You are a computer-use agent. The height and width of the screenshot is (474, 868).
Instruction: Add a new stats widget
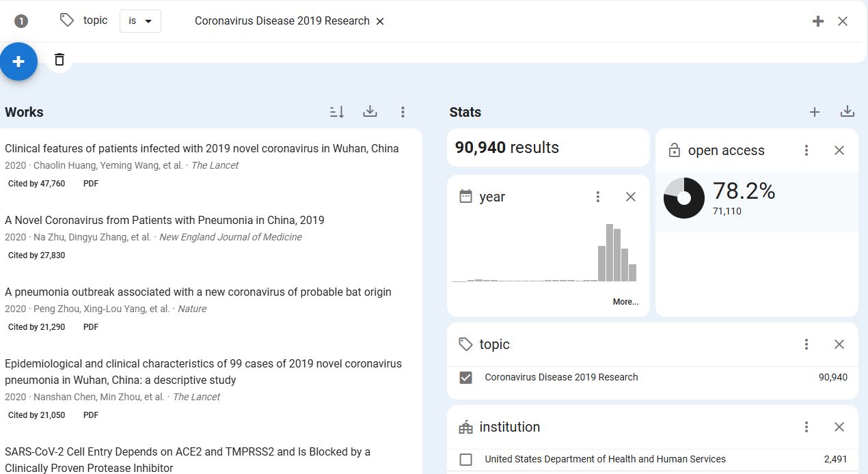click(x=814, y=112)
